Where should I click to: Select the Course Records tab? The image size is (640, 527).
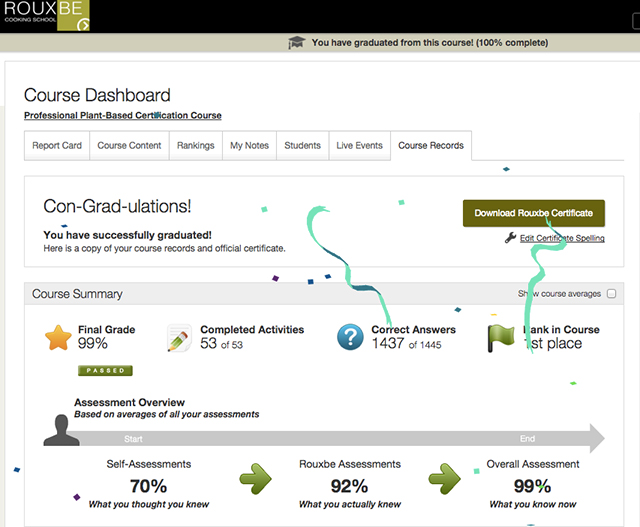point(431,145)
